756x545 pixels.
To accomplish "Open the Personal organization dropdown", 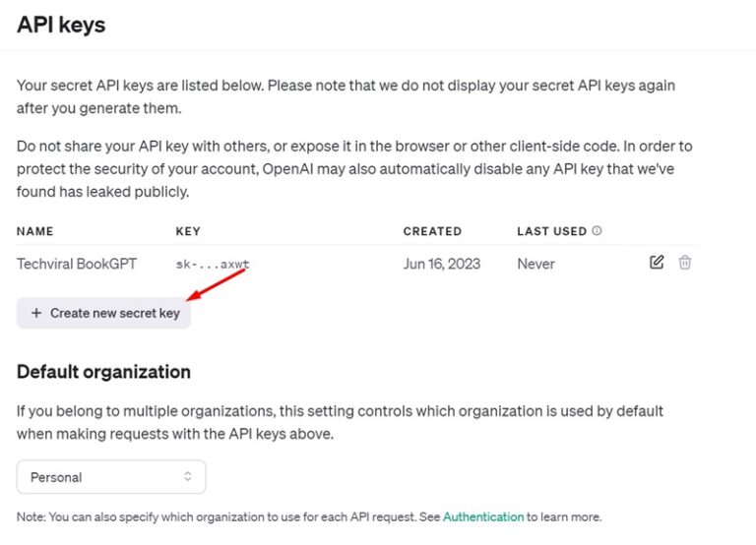I will point(111,477).
